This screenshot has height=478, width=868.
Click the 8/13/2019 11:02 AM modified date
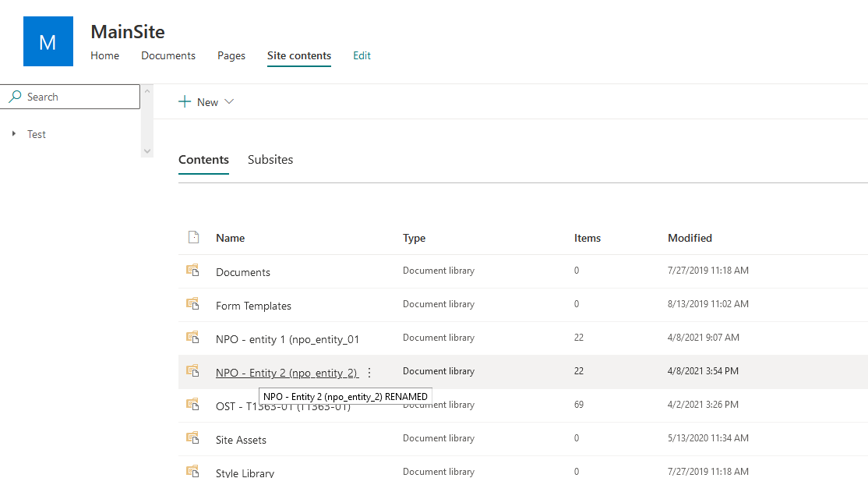click(708, 303)
